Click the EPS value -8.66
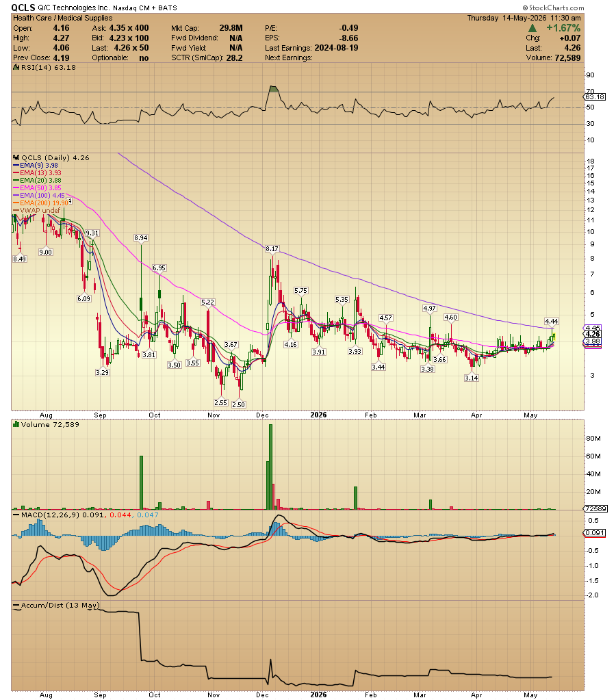Image resolution: width=616 pixels, height=700 pixels. tap(348, 38)
